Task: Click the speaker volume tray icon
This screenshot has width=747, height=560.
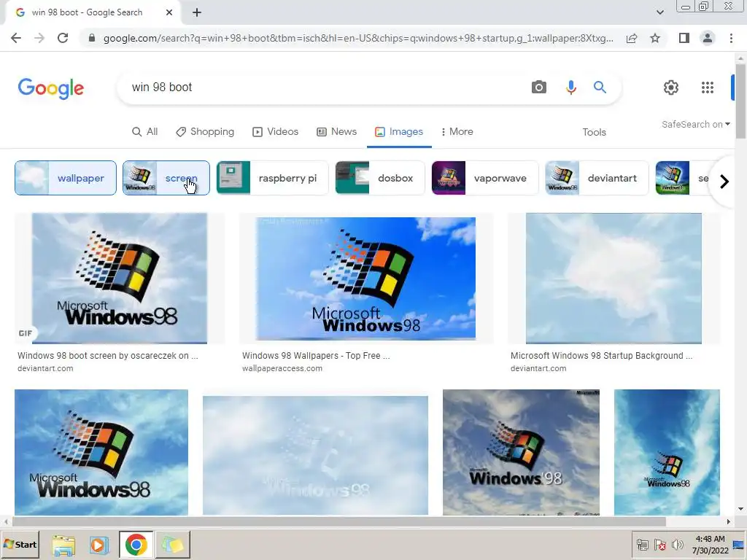Action: [x=677, y=545]
